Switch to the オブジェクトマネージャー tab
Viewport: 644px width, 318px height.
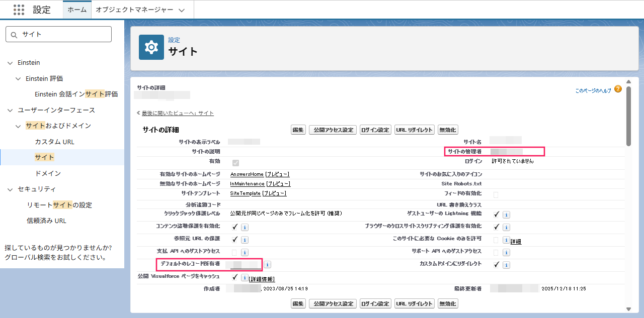coord(134,10)
